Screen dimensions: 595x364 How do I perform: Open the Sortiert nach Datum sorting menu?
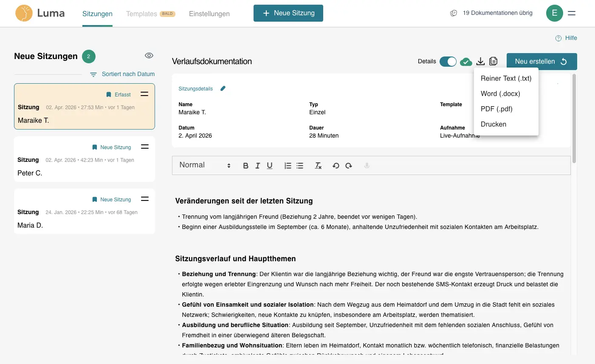pos(122,74)
